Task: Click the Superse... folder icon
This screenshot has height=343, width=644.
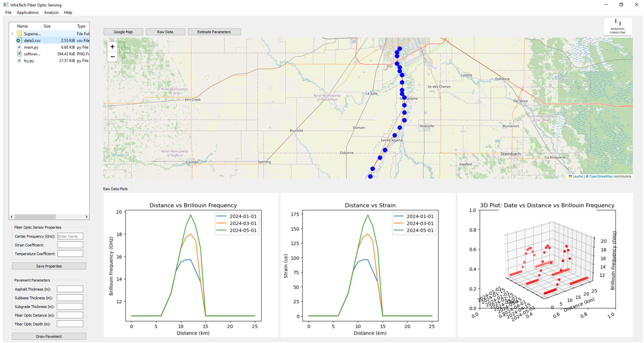Action: (19, 34)
